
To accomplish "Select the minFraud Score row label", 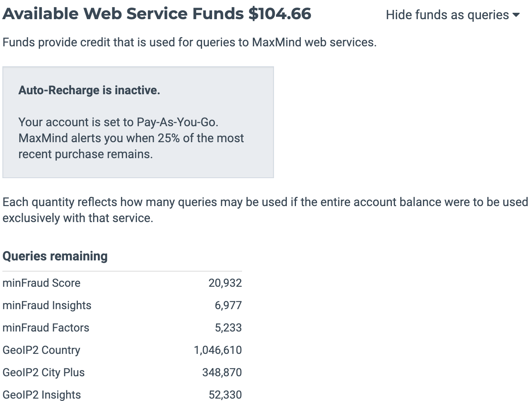I will coord(42,283).
